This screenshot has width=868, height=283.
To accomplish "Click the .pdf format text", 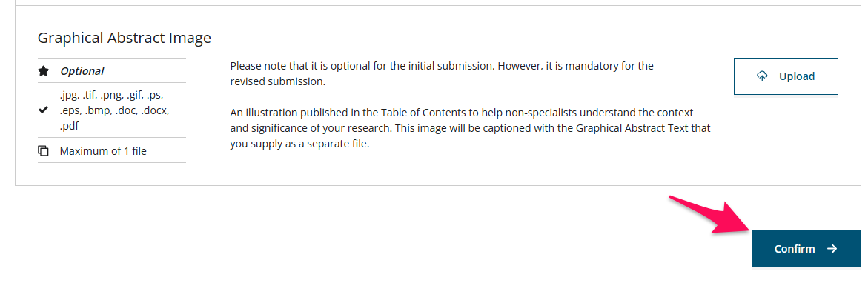I will [71, 126].
